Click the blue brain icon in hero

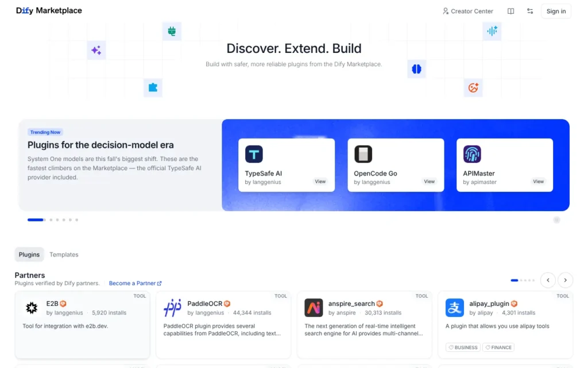tap(417, 69)
